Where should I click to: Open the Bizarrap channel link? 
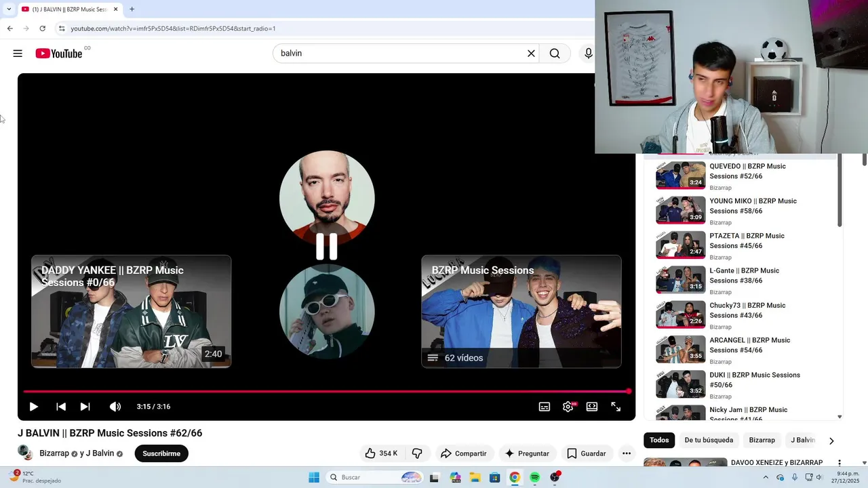pyautogui.click(x=54, y=453)
